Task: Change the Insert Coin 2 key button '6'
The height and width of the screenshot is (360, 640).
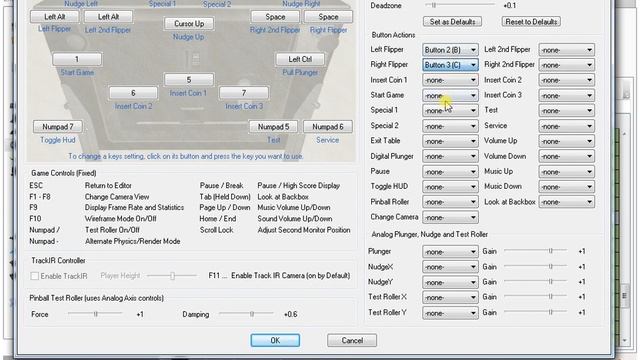Action: click(x=133, y=93)
